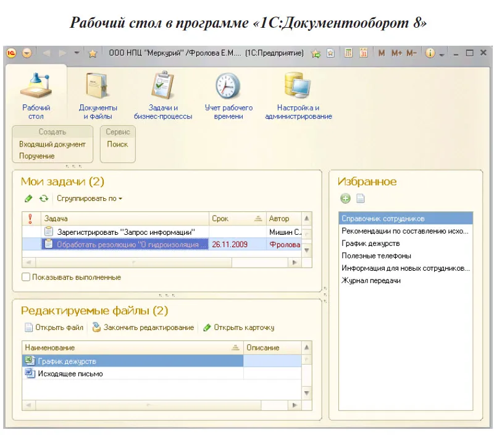
Task: Click the Мишин С. author cell
Action: [x=285, y=232]
